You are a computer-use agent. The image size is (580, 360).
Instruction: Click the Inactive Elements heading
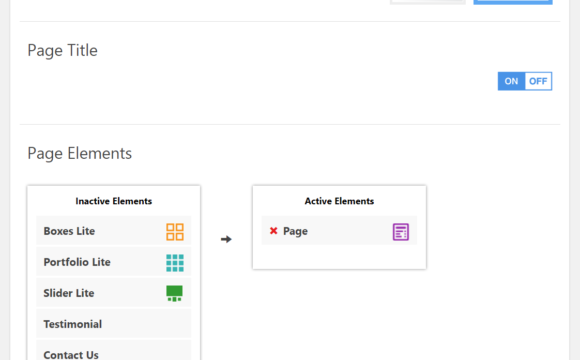114,201
